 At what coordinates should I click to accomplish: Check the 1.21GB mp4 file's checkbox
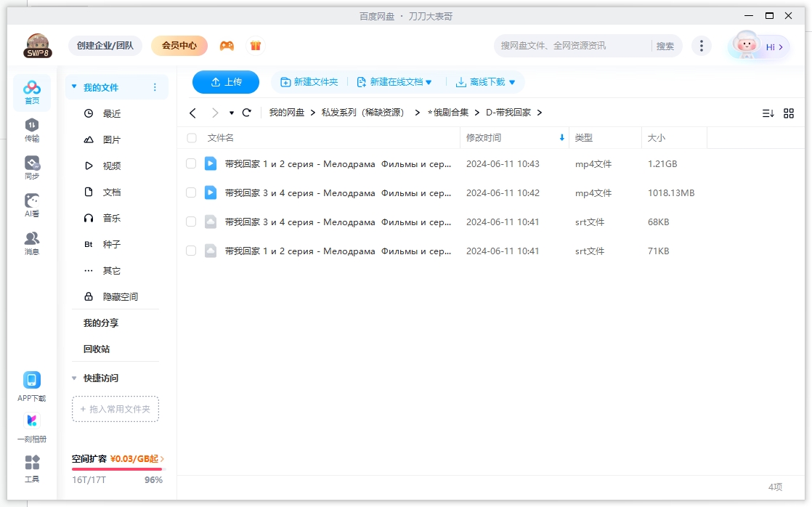[x=191, y=164]
